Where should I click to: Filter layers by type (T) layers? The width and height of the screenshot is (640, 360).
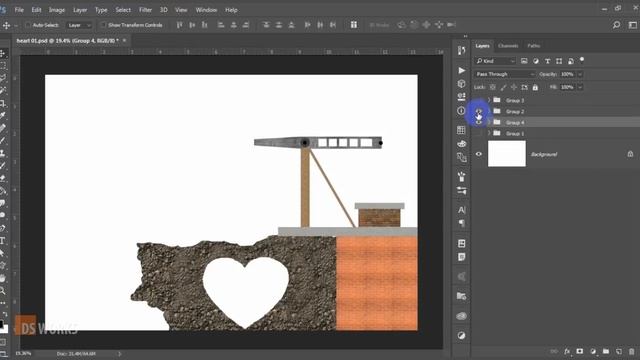(x=547, y=61)
